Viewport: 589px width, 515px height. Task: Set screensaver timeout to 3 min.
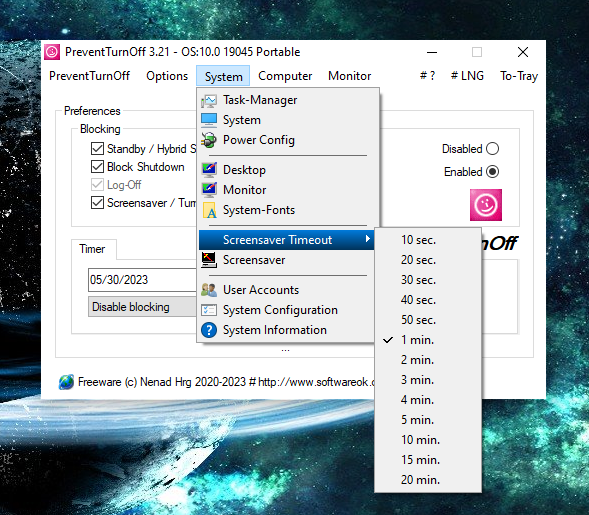tap(428, 380)
